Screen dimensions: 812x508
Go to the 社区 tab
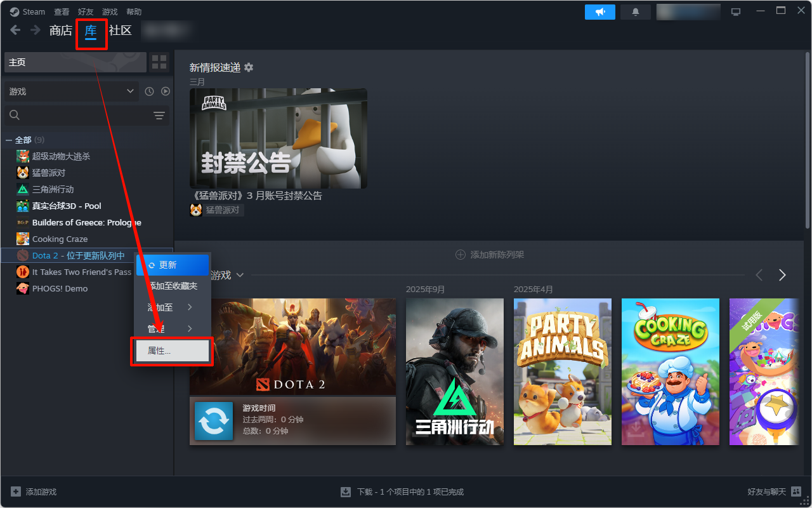(121, 30)
